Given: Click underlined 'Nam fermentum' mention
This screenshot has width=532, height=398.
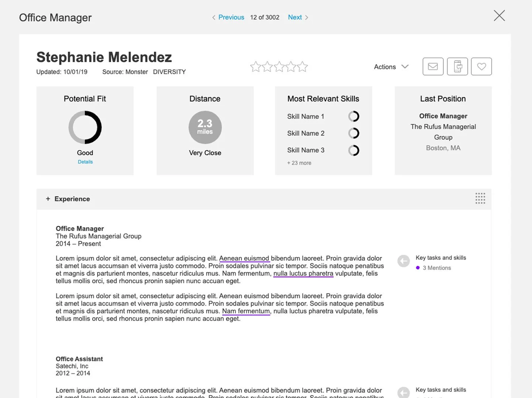Looking at the screenshot, I should point(246,311).
